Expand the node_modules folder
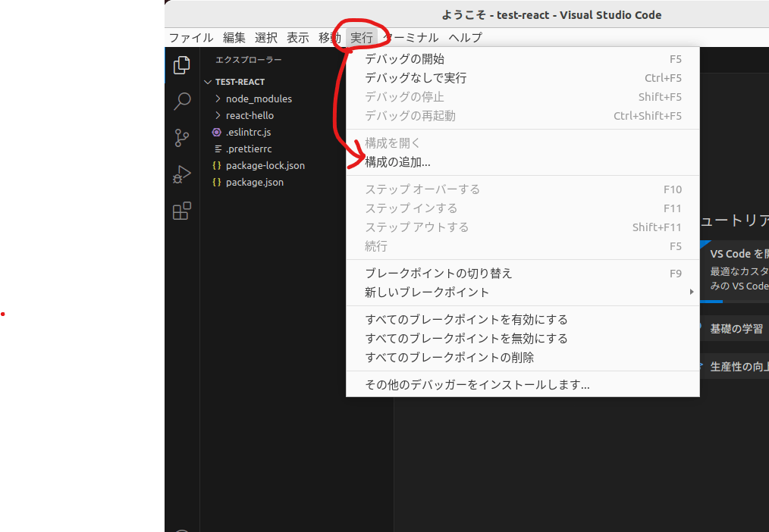The width and height of the screenshot is (769, 532). pos(218,99)
